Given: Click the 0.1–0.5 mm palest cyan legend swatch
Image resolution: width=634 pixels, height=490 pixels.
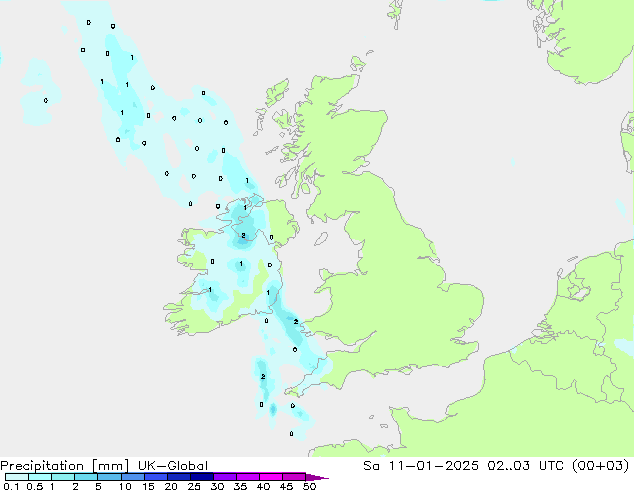Looking at the screenshot, I should click(17, 477).
